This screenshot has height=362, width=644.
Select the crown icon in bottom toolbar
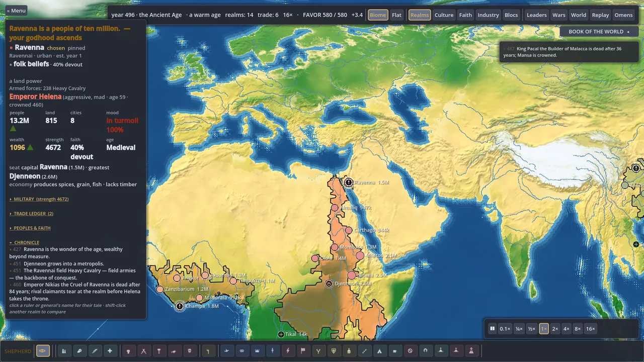pyautogui.click(x=257, y=351)
